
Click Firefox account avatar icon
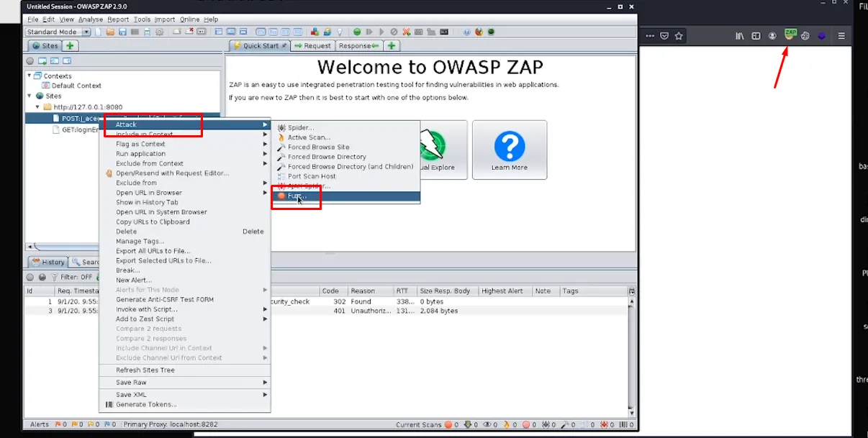tap(772, 35)
